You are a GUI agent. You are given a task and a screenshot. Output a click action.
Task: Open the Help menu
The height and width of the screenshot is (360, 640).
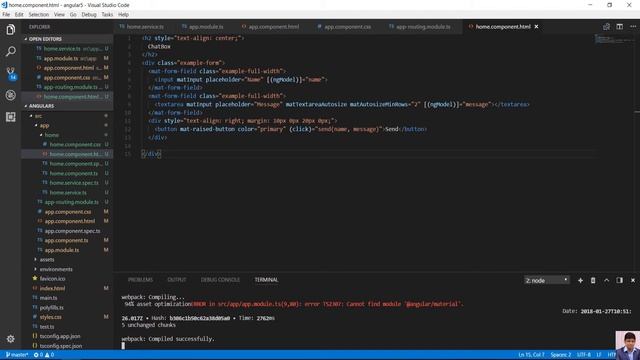tap(123, 14)
